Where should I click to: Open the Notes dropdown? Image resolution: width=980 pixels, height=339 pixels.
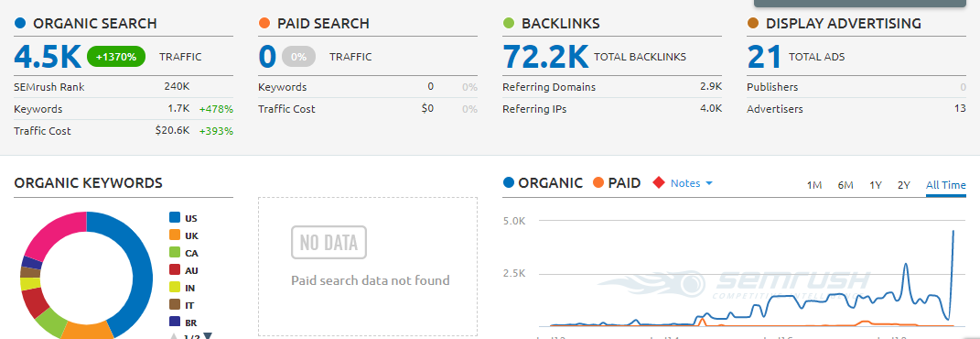coord(691,183)
